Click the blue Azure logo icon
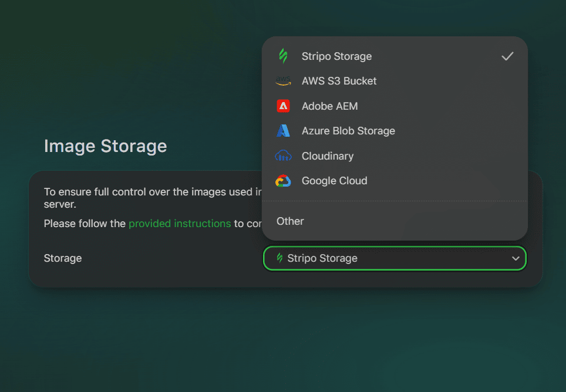This screenshot has height=392, width=566. (x=284, y=130)
